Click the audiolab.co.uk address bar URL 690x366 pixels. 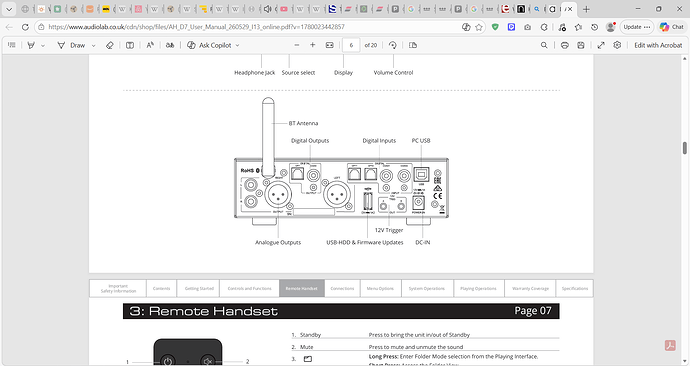click(x=196, y=27)
